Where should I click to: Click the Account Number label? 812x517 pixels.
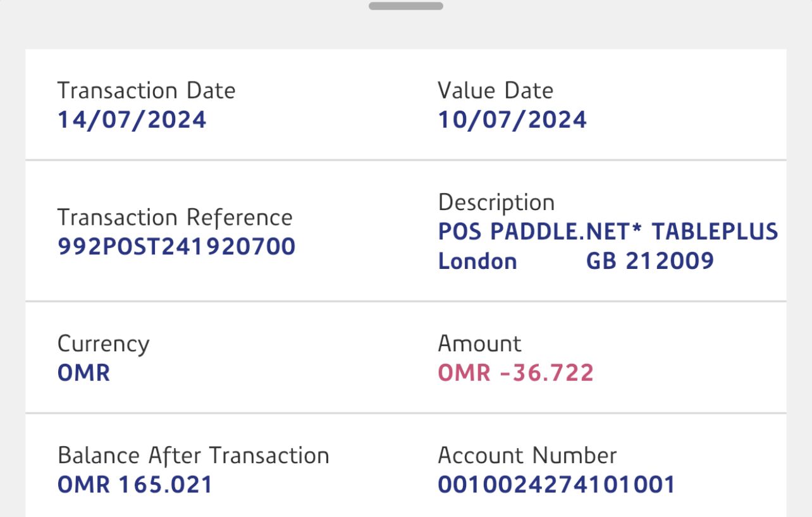coord(527,456)
